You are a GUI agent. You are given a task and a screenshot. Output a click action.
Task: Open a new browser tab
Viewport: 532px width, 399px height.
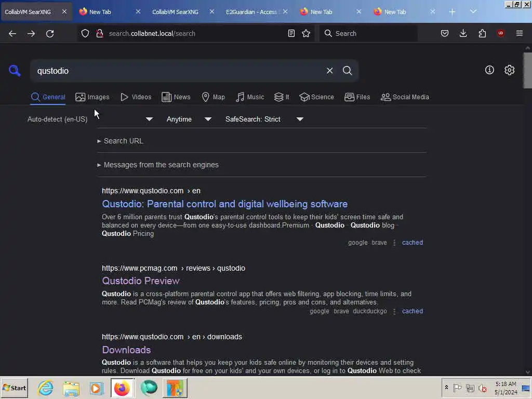(452, 12)
